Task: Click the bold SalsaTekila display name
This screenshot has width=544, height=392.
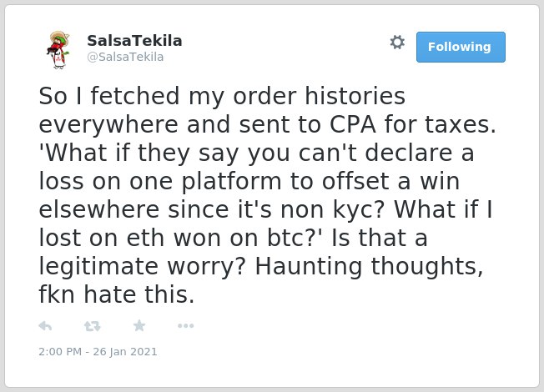Action: (x=134, y=41)
